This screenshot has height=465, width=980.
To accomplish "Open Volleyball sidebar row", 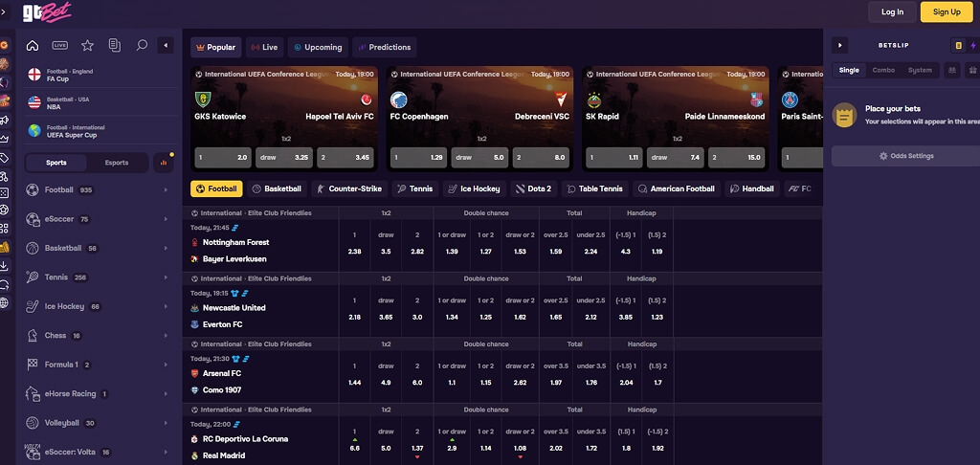I will (100, 423).
